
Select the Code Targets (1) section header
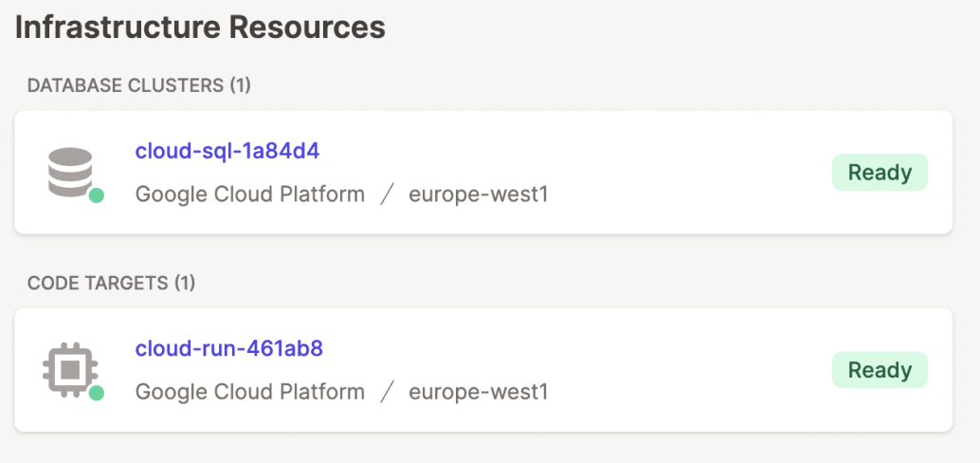click(x=111, y=283)
